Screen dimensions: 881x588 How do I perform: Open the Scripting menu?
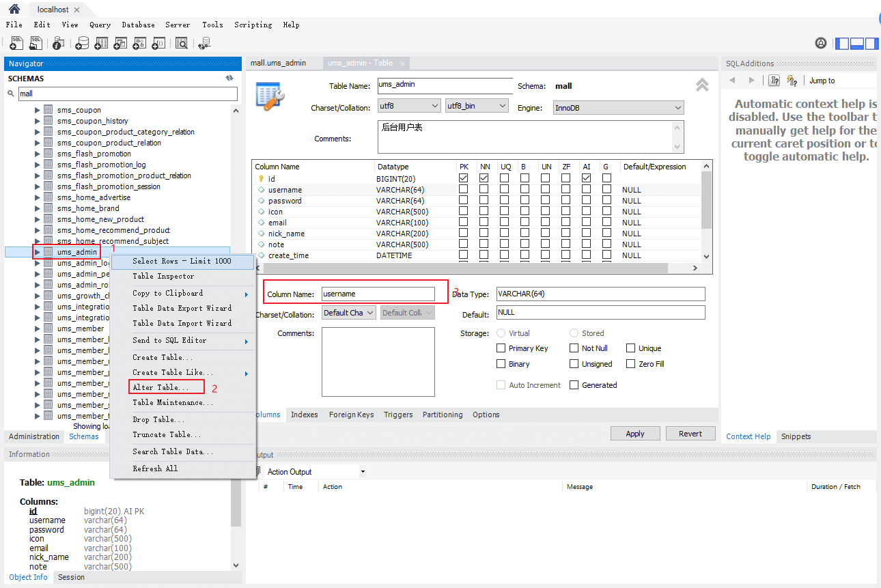pos(253,25)
